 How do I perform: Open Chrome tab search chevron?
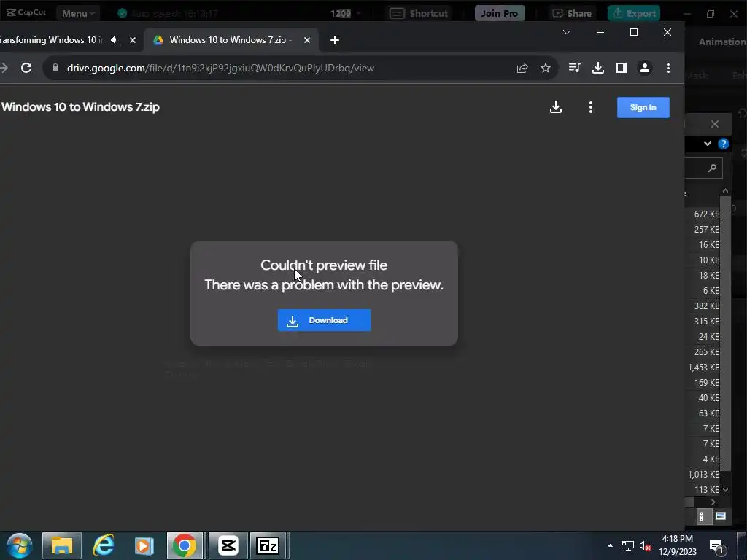[x=566, y=32]
